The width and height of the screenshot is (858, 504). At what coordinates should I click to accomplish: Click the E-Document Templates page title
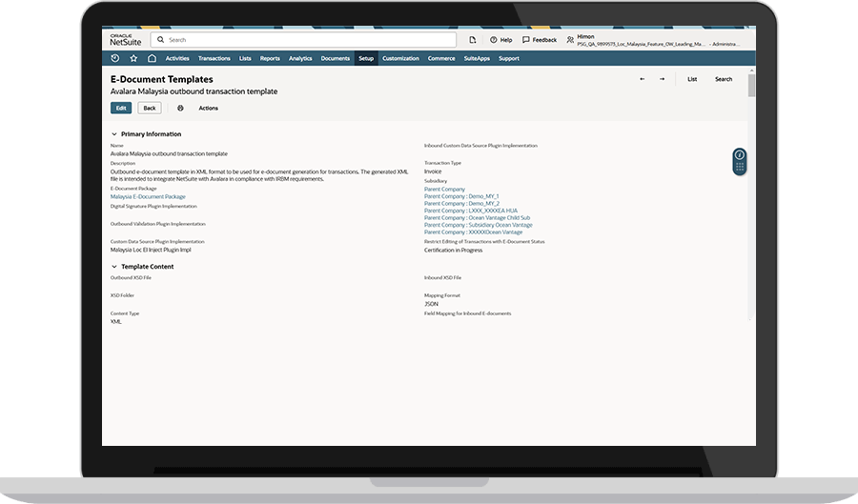(162, 79)
